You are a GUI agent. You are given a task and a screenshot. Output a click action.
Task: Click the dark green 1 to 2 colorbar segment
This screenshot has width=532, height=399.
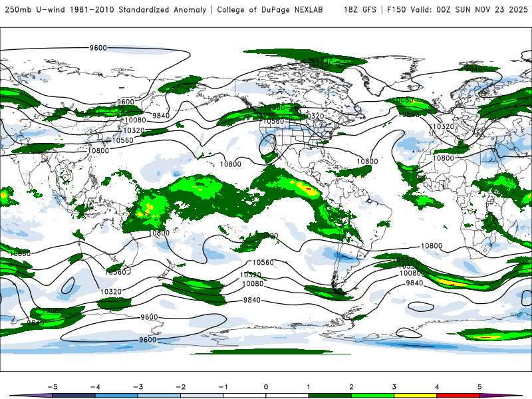pyautogui.click(x=330, y=396)
